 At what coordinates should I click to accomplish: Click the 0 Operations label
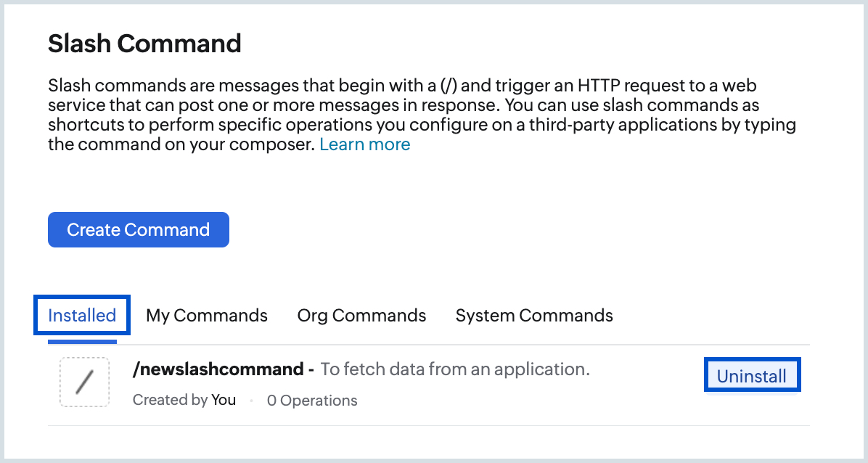[x=312, y=401]
